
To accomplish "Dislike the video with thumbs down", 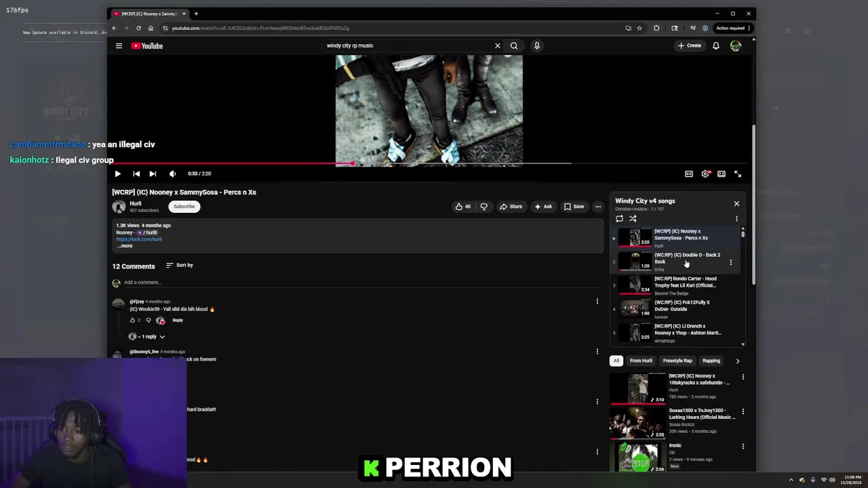I will (484, 207).
